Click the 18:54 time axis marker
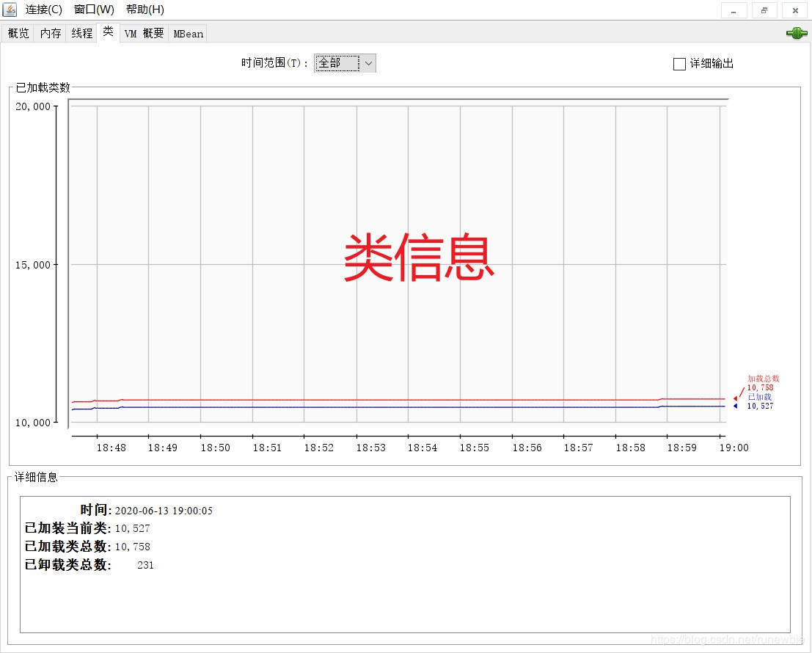 tap(422, 448)
